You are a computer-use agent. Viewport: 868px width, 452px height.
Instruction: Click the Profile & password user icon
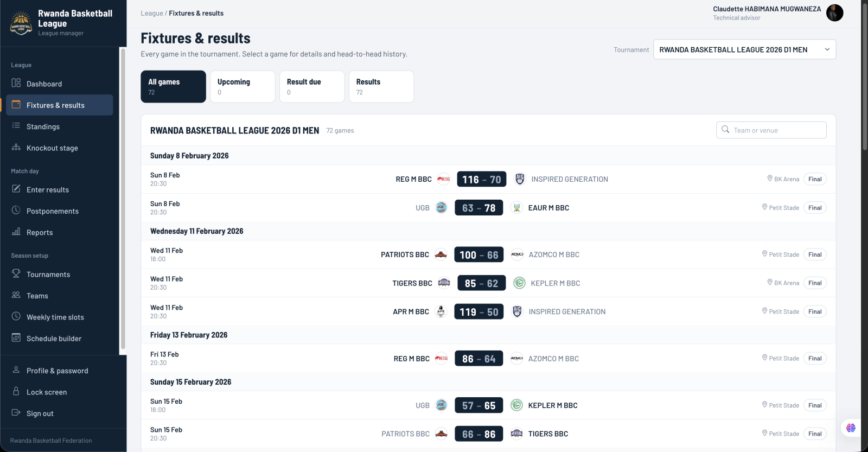[x=16, y=370]
